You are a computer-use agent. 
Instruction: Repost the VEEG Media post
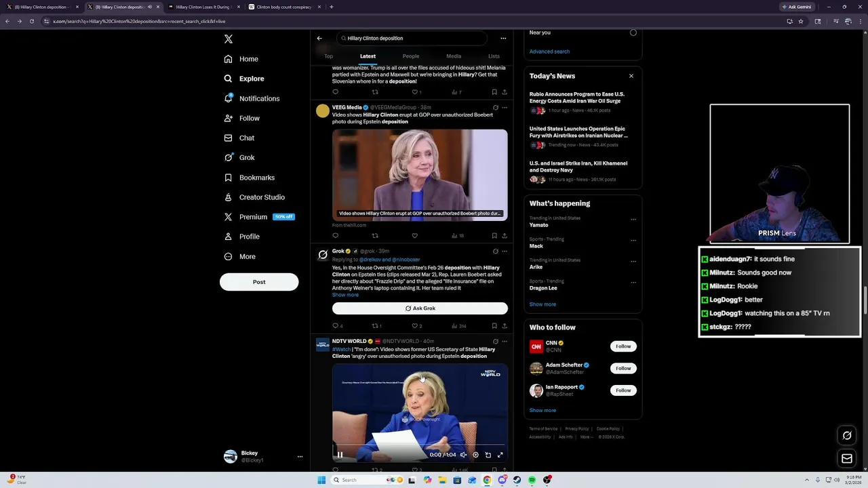pyautogui.click(x=375, y=236)
